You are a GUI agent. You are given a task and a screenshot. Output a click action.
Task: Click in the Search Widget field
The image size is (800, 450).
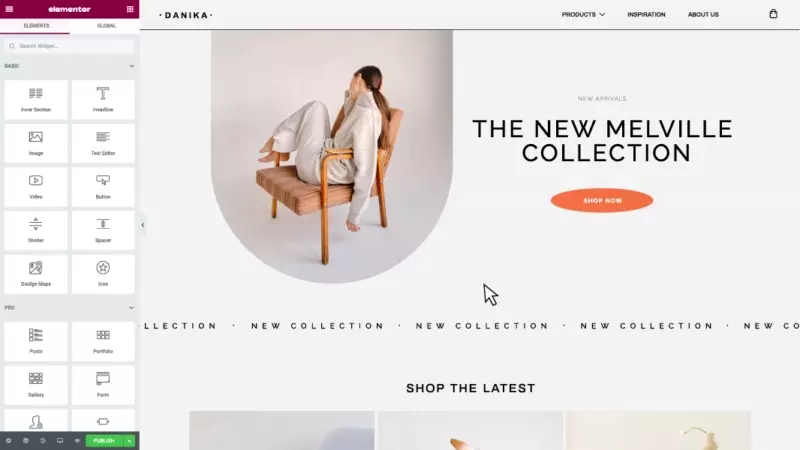pos(69,46)
